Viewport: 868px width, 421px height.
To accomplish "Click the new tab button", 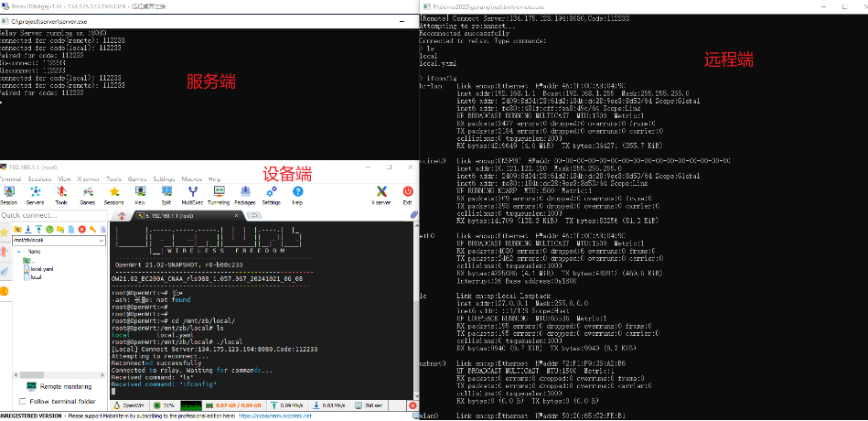I will [254, 215].
